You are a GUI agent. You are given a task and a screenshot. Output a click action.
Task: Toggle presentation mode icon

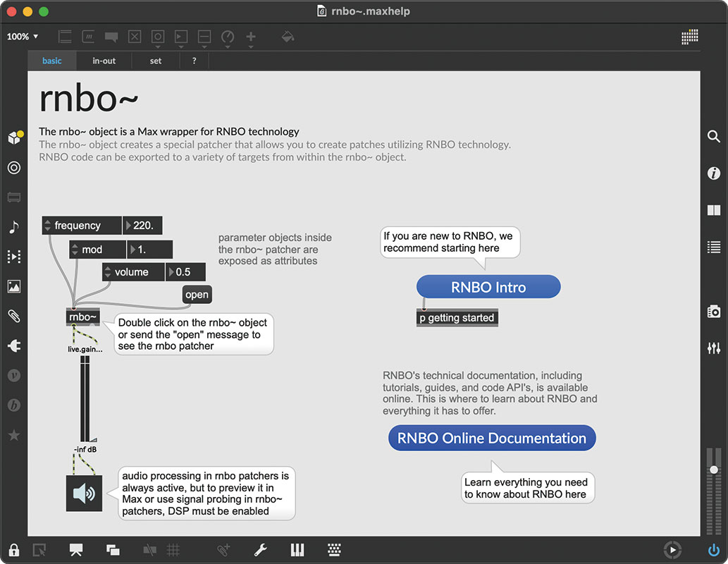tap(76, 550)
